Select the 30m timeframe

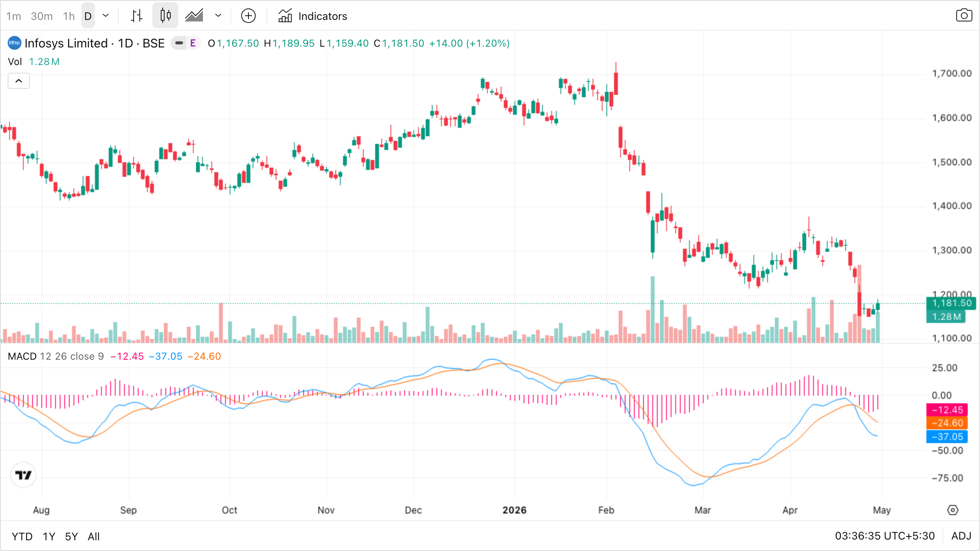coord(42,16)
